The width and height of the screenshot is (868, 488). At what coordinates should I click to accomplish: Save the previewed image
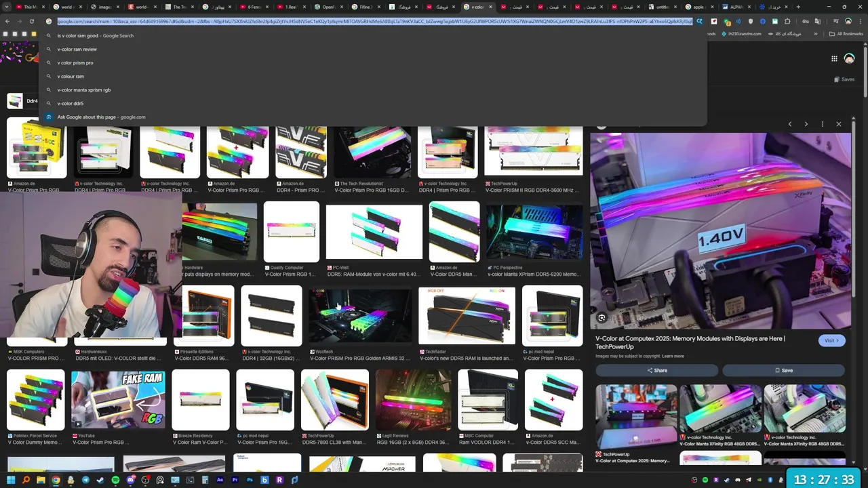[783, 370]
